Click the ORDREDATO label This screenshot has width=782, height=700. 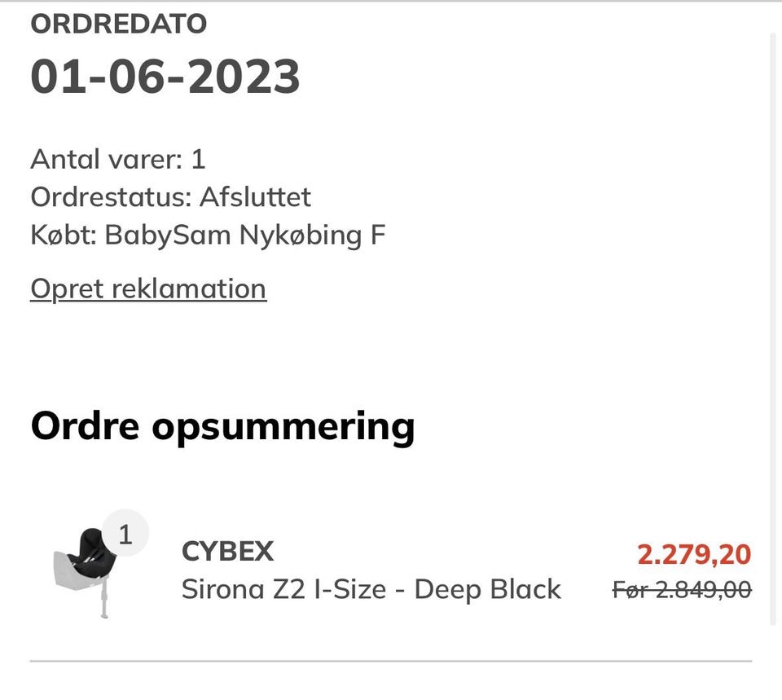coord(119,24)
